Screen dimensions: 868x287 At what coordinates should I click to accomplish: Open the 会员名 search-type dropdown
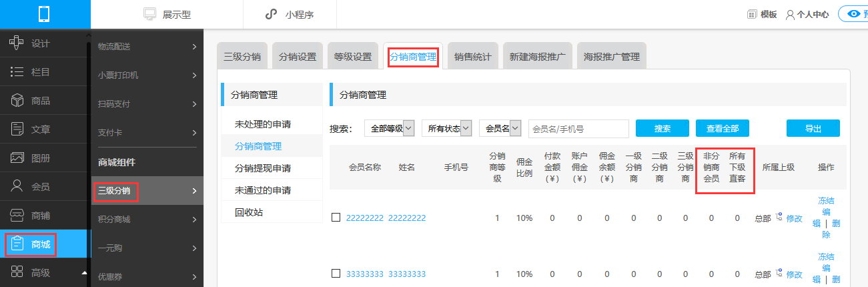tap(500, 128)
